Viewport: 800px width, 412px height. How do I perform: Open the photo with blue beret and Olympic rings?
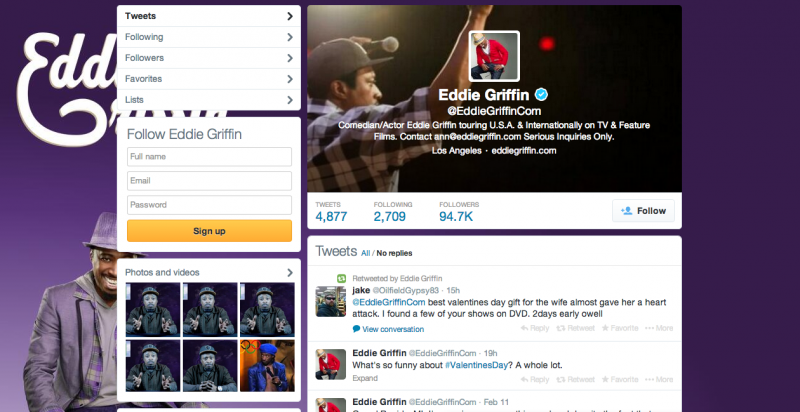click(x=267, y=366)
